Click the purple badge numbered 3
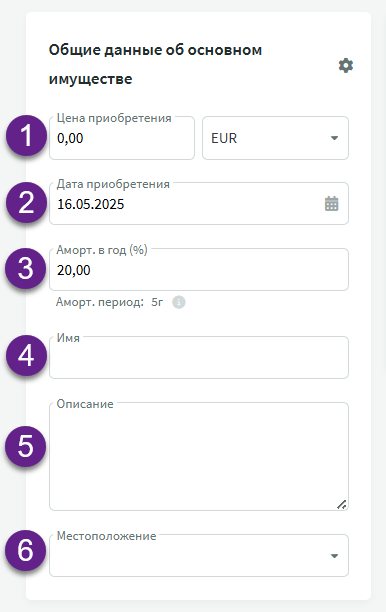The width and height of the screenshot is (386, 612). (26, 269)
